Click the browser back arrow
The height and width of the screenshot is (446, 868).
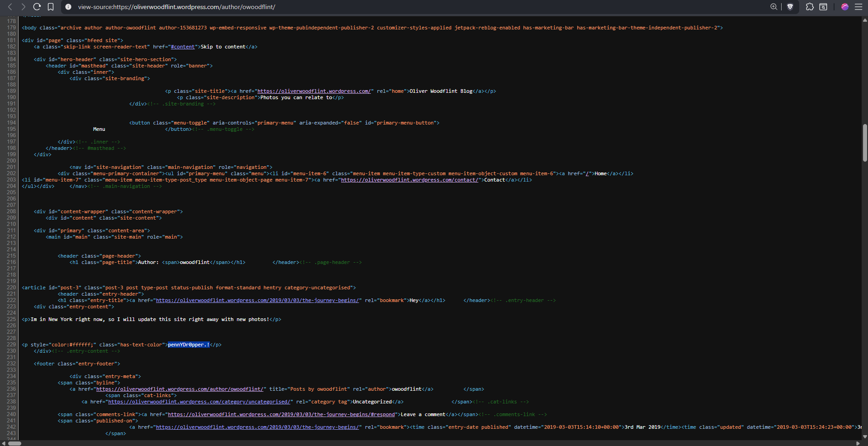point(10,7)
